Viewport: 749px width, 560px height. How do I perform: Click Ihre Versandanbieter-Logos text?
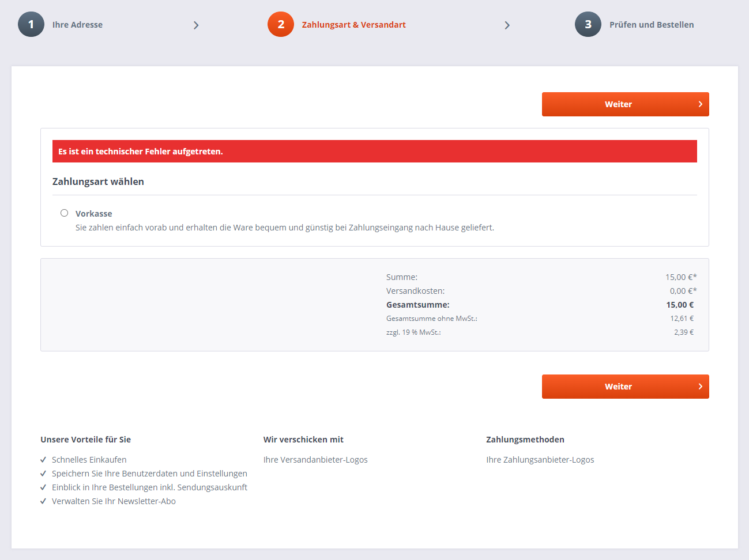[x=315, y=460]
